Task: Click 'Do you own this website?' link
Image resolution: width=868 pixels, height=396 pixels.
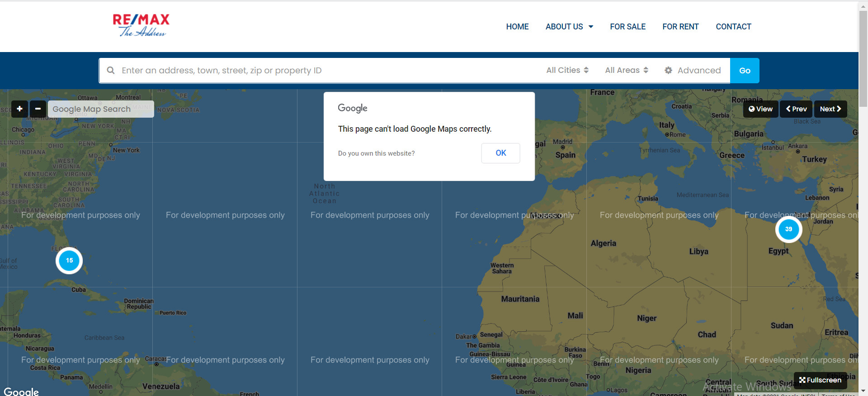Action: coord(376,153)
